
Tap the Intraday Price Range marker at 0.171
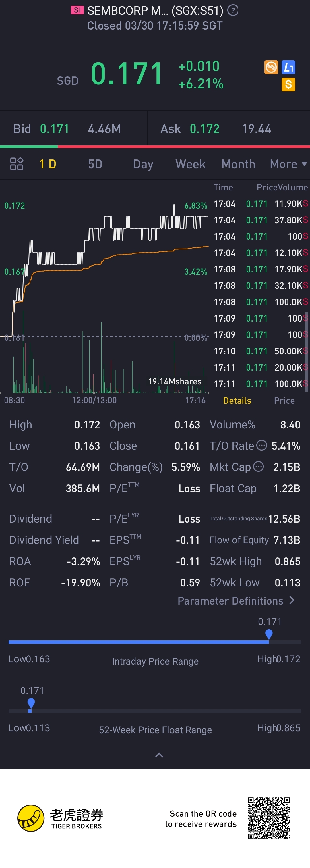coord(269,634)
